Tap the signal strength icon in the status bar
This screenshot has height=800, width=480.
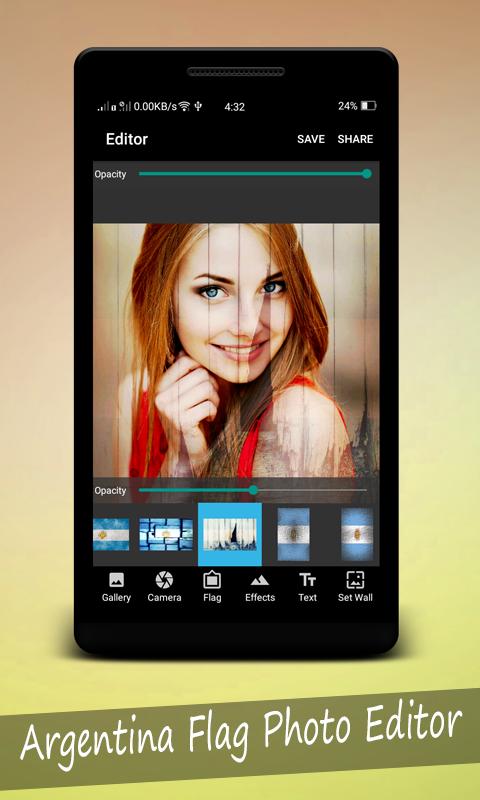coord(103,107)
